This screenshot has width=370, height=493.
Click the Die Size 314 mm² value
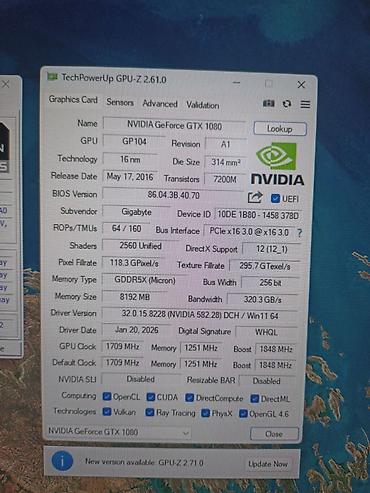(226, 162)
